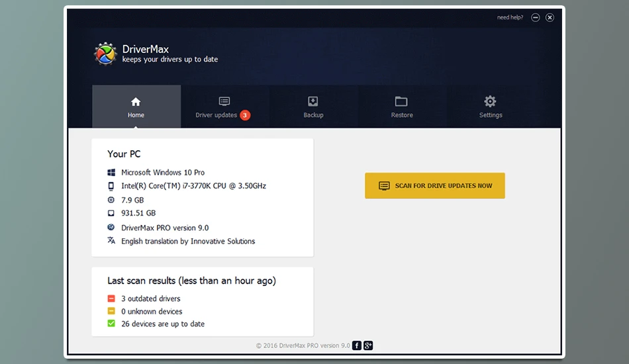This screenshot has height=364, width=629.
Task: Click the gear icon beside DriverMax PRO version
Action: click(x=111, y=227)
